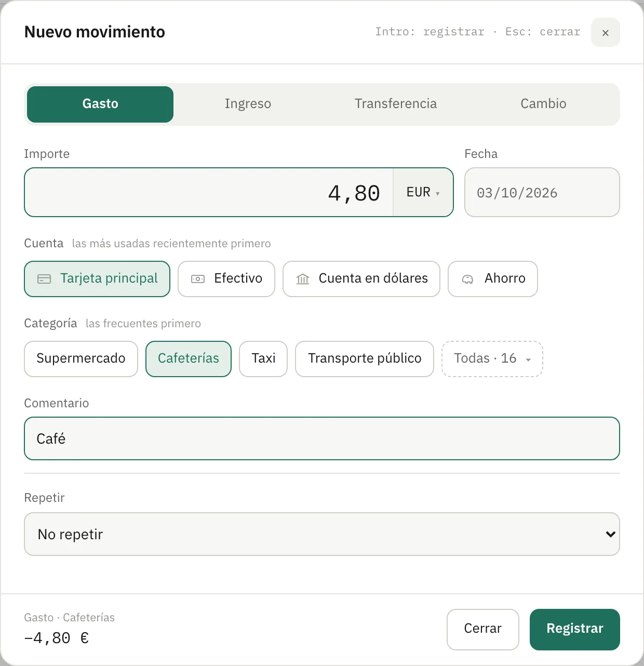Select the Tarjeta principal account chip
The height and width of the screenshot is (666, 644).
97,279
